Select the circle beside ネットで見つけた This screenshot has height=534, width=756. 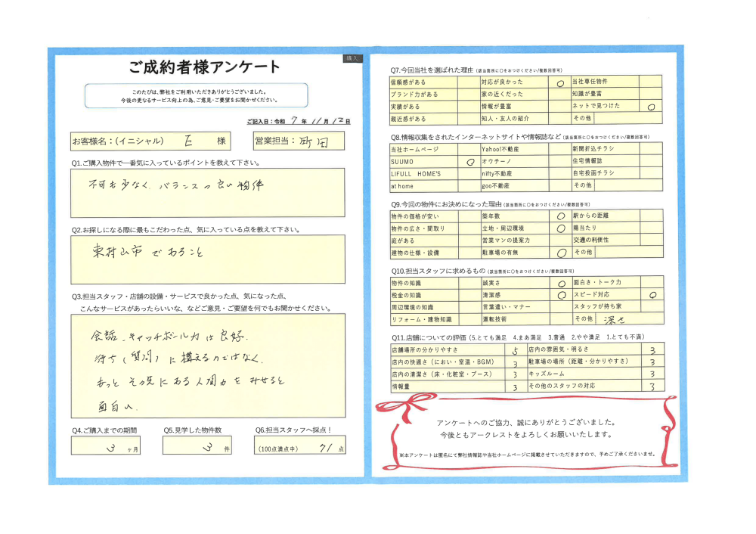click(x=652, y=107)
